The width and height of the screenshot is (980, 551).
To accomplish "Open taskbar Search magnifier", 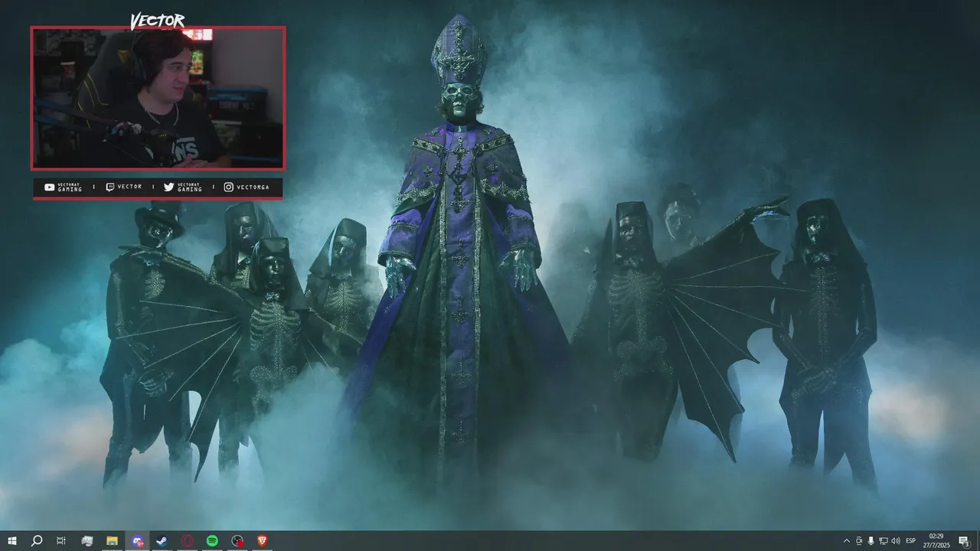I will click(x=36, y=541).
